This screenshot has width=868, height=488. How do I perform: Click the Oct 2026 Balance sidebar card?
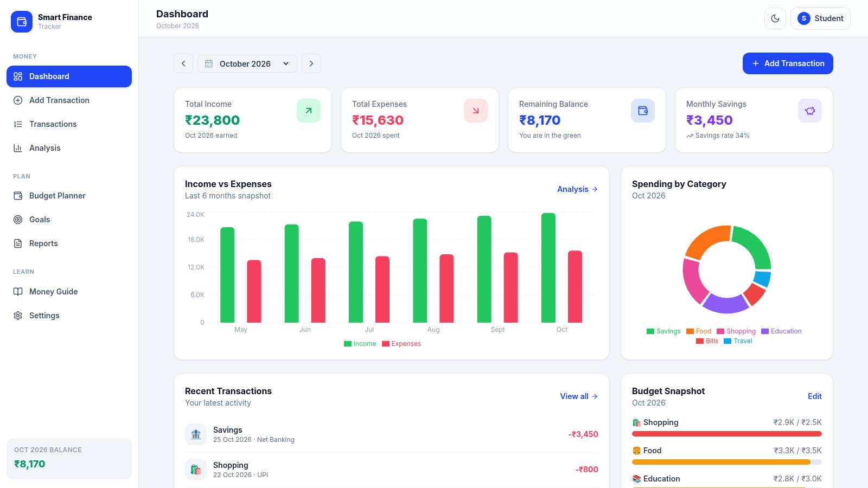pyautogui.click(x=69, y=459)
